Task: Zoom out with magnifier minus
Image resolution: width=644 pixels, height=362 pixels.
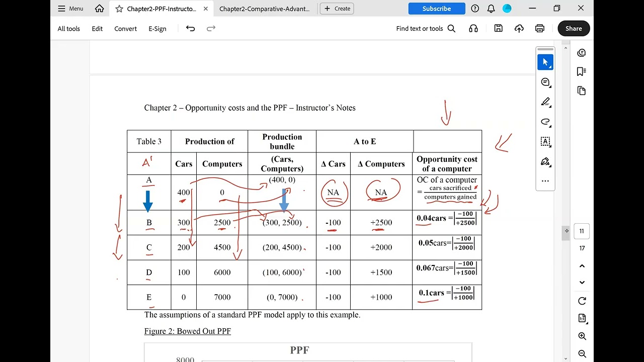Action: (582, 354)
